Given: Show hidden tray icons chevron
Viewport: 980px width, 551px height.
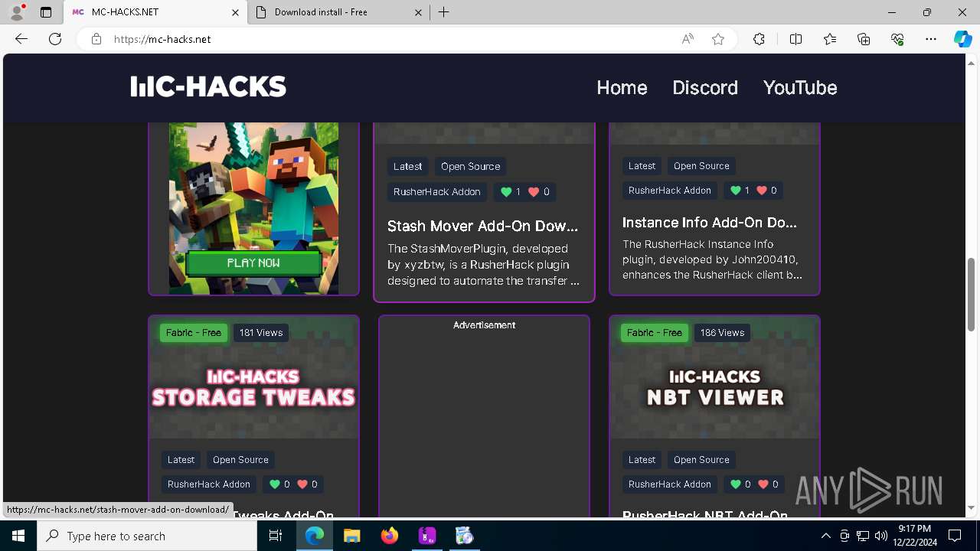Looking at the screenshot, I should point(825,536).
